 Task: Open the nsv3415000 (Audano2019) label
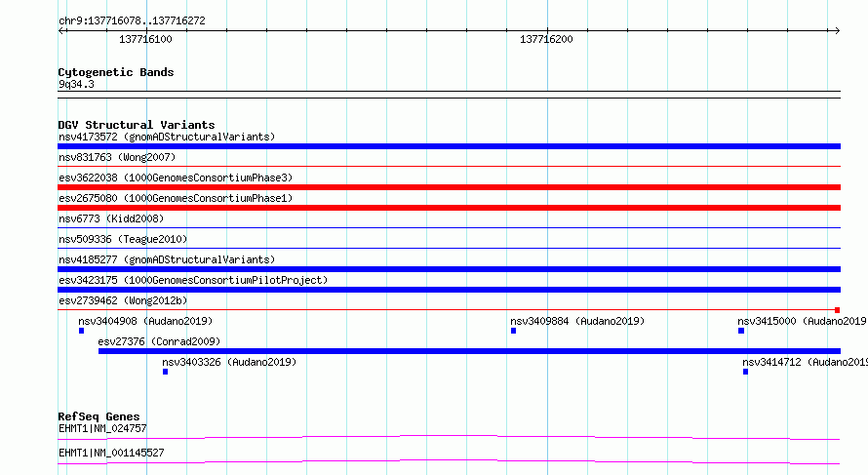point(802,321)
